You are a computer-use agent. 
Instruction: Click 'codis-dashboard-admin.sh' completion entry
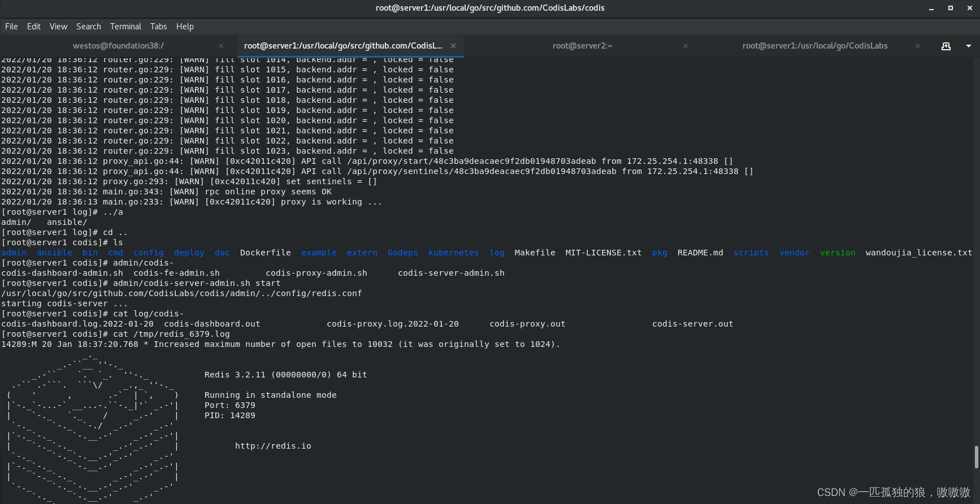[x=62, y=273]
